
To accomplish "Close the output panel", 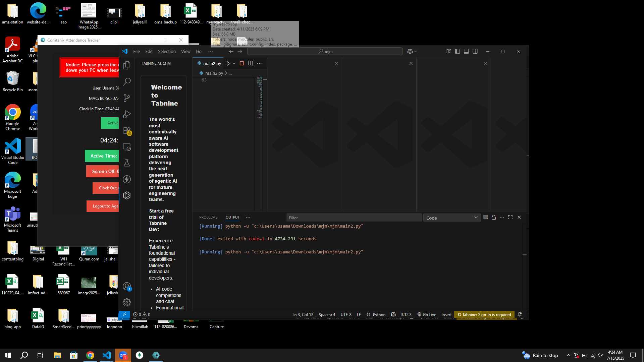I will pos(519,217).
